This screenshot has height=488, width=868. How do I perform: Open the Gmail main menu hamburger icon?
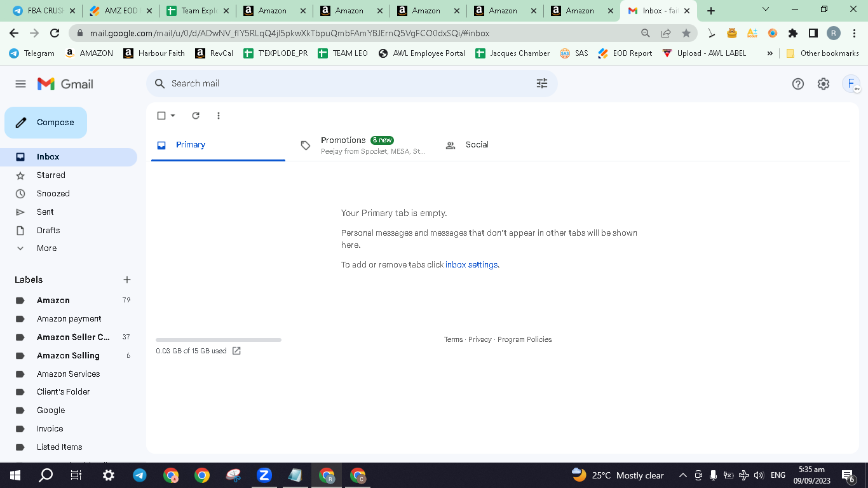tap(20, 84)
